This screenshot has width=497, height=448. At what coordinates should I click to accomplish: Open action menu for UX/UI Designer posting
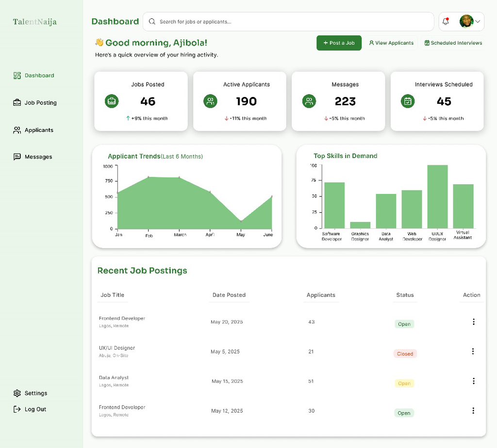point(473,351)
